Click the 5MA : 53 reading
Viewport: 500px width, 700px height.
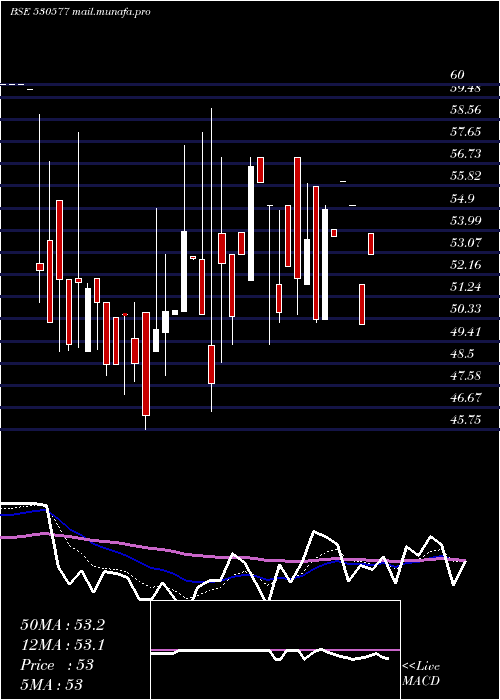click(52, 684)
